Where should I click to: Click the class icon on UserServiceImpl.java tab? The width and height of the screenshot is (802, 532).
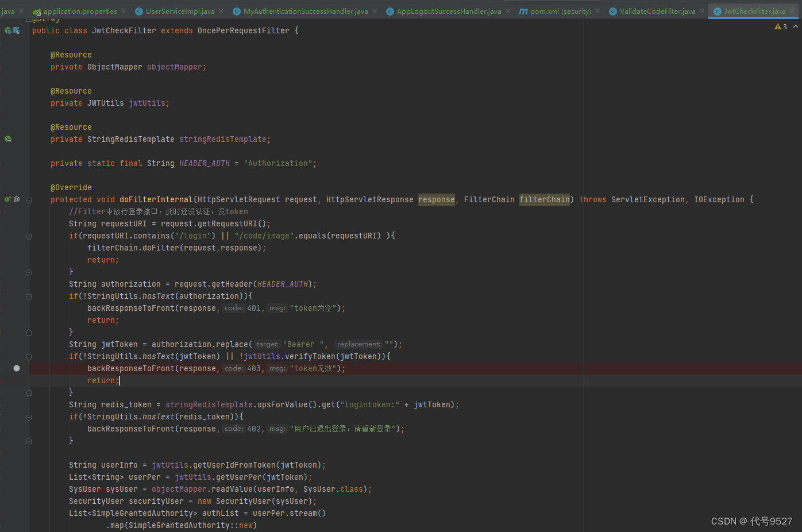coord(139,11)
